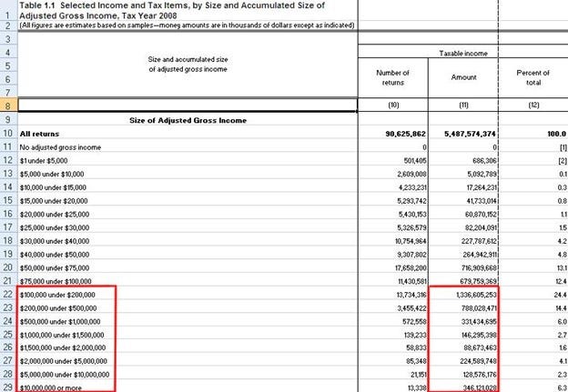Viewport: 568px width, 392px height.
Task: Click the amount 679,759,369
Action: (479, 281)
